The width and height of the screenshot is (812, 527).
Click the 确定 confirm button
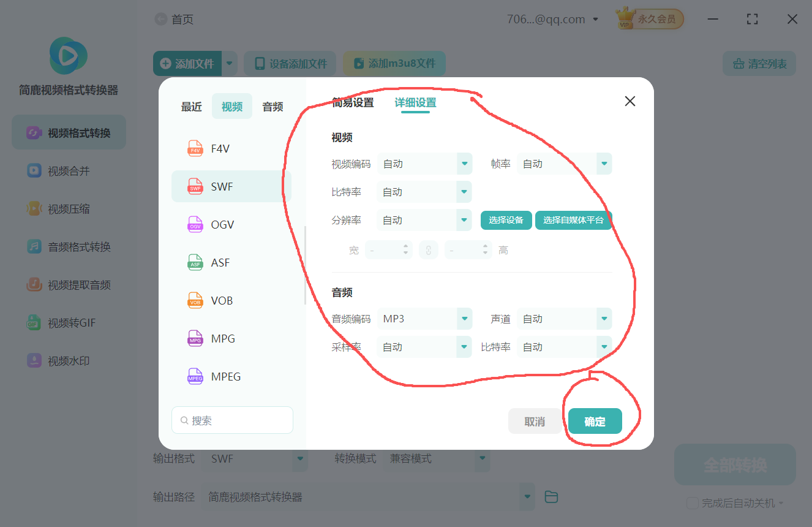coord(594,421)
